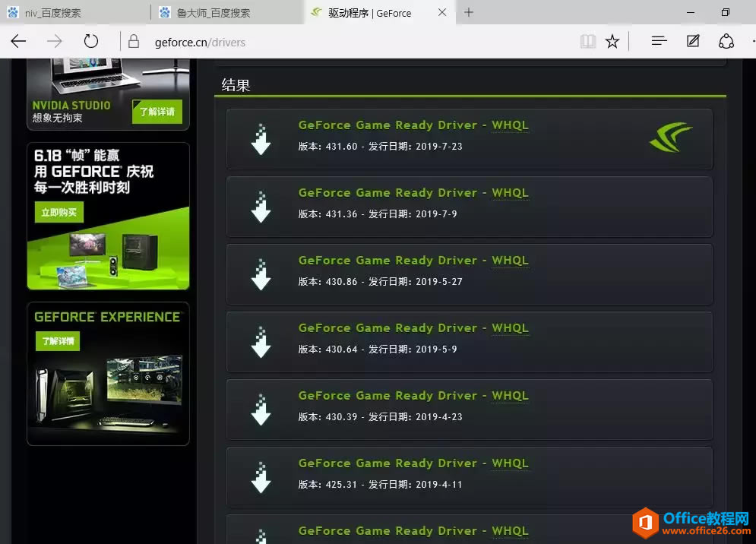The image size is (756, 544).
Task: Click text 版本: 430.64 - 发行日期: 2019-5-9
Action: pyautogui.click(x=378, y=349)
